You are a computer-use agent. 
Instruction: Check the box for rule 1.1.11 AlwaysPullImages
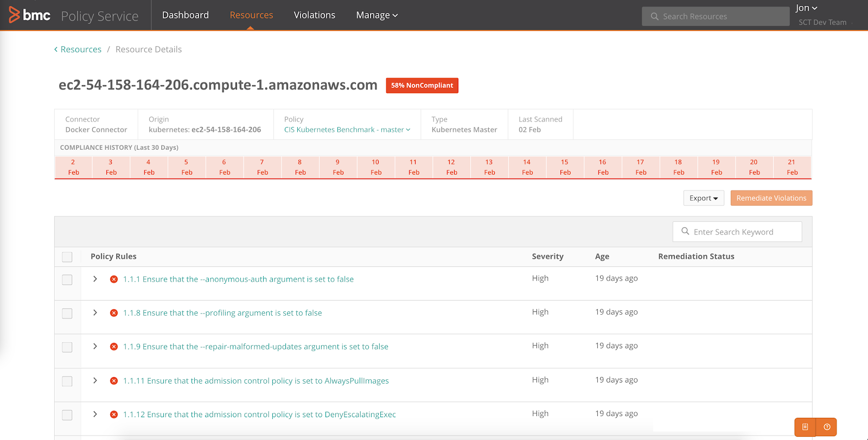tap(67, 381)
